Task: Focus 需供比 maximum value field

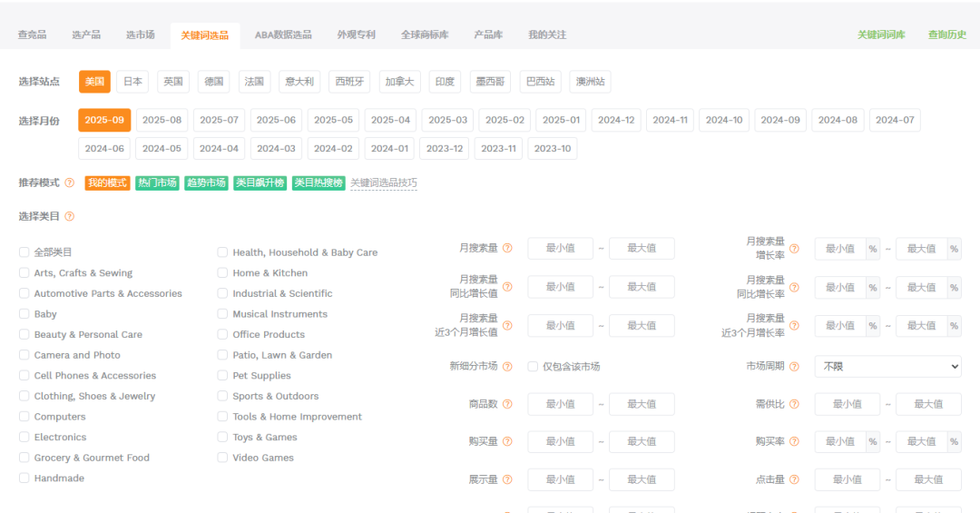Action: [929, 404]
